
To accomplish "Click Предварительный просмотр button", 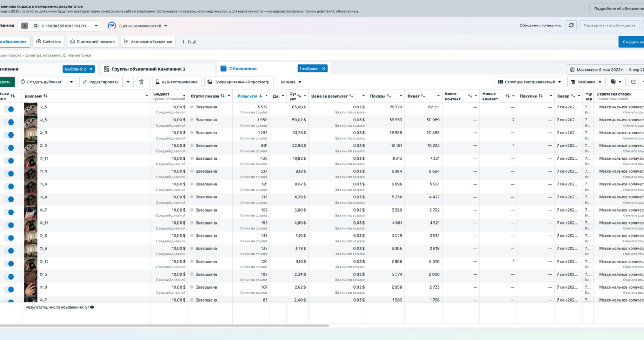I will pos(239,82).
